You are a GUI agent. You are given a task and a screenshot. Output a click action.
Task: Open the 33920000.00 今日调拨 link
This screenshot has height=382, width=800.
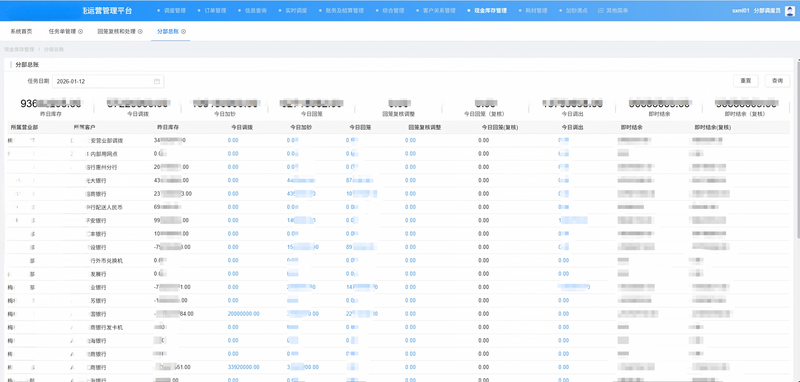(243, 367)
